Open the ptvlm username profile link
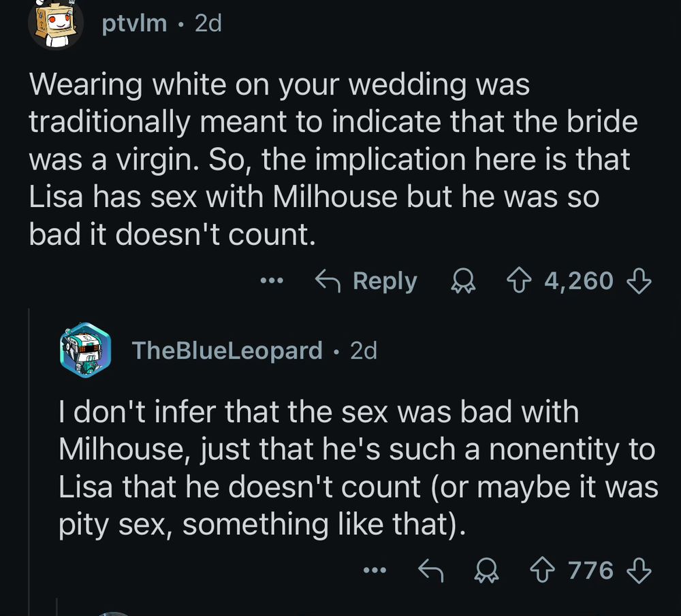The width and height of the screenshot is (681, 616). 134,23
